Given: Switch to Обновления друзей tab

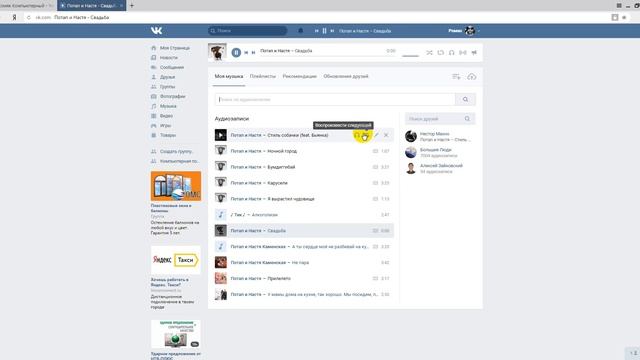Looking at the screenshot, I should [x=346, y=76].
